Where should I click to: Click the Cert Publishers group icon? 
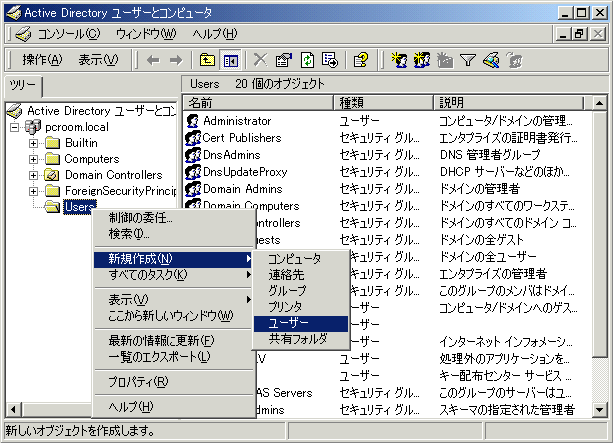coord(193,138)
